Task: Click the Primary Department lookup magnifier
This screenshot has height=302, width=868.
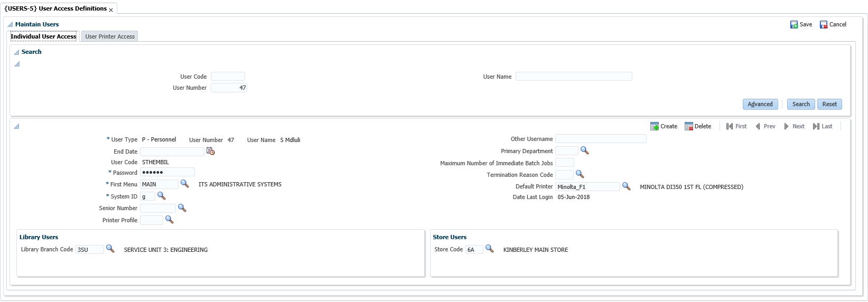Action: 584,150
